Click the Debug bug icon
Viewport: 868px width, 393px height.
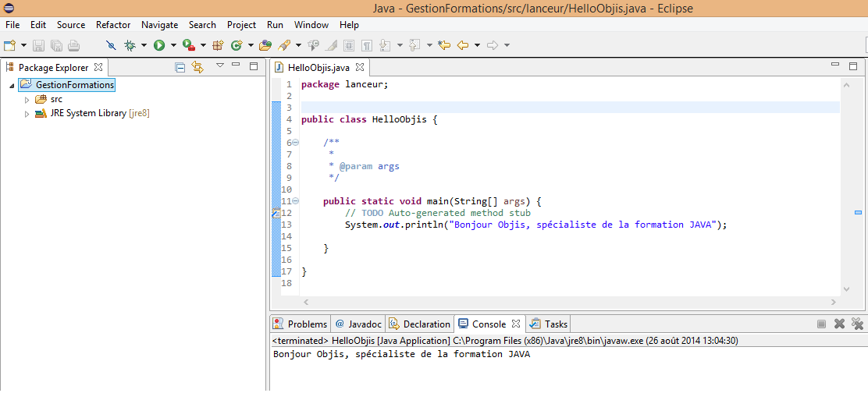[x=130, y=45]
